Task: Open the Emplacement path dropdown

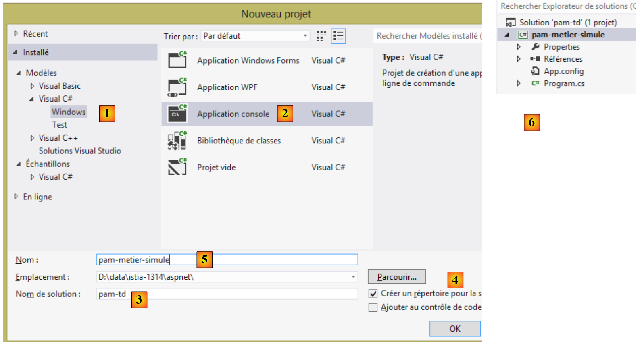Action: coord(353,277)
